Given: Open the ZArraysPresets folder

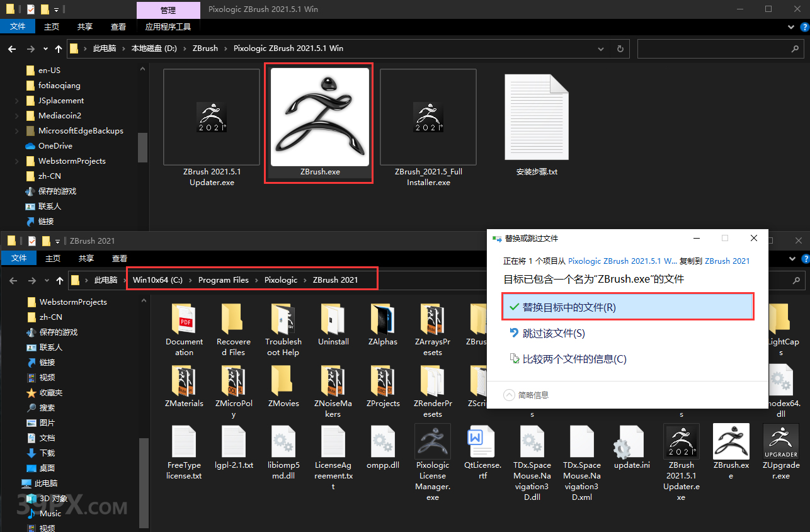Looking at the screenshot, I should click(433, 329).
